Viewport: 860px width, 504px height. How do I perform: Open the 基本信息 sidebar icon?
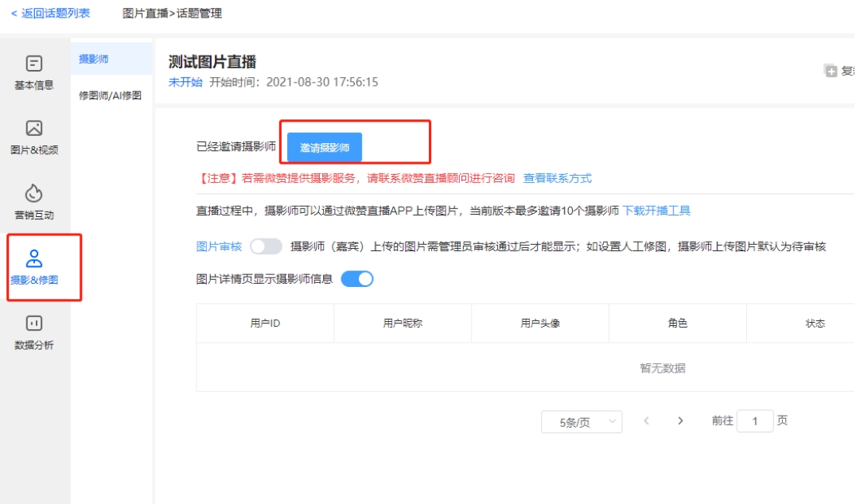point(34,64)
